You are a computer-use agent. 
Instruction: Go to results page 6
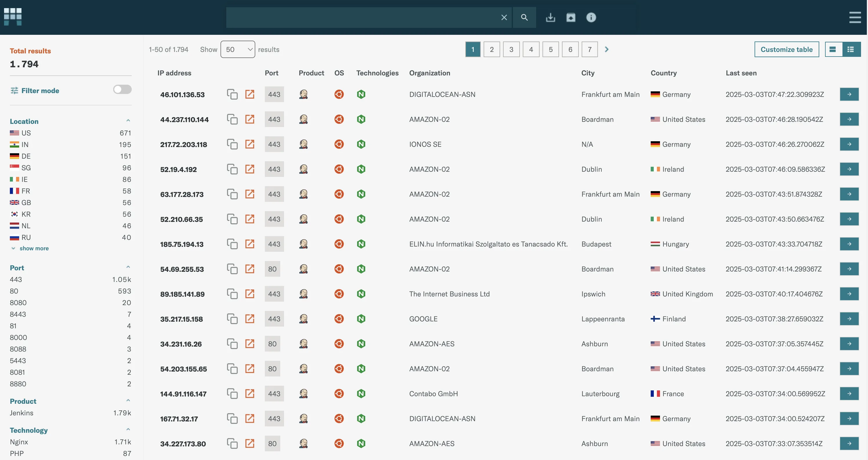[x=570, y=50]
